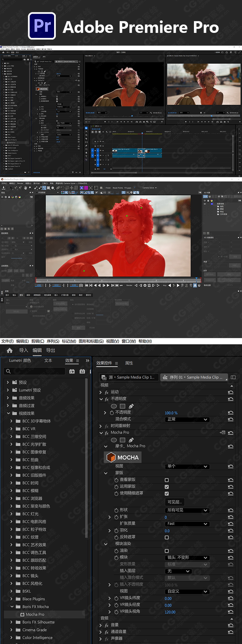The height and width of the screenshot is (644, 242).
Task: Open the 窗口(W) menu
Action: tap(129, 341)
